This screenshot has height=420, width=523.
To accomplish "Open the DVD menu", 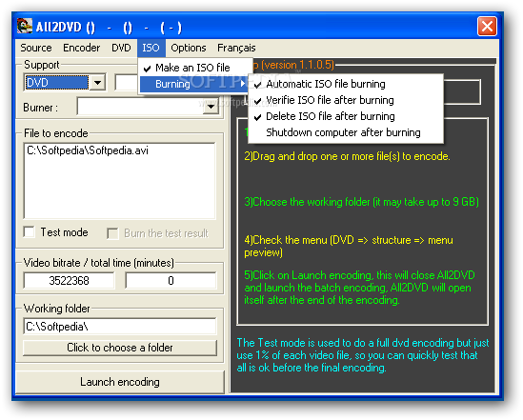I will (121, 48).
